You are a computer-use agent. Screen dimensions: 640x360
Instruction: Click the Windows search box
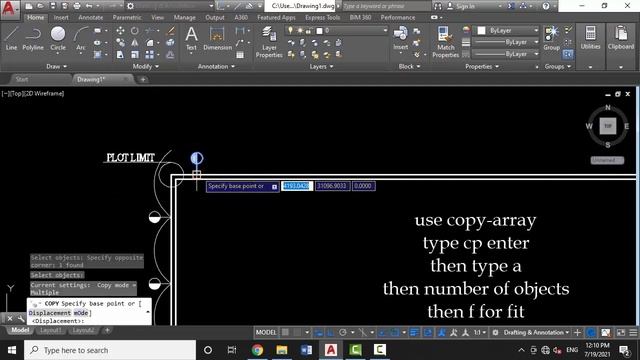[x=110, y=350]
